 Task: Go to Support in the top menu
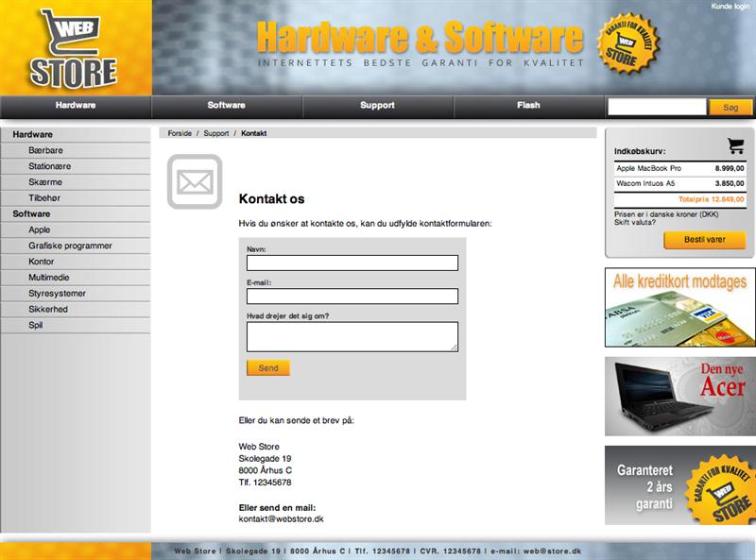pos(377,106)
